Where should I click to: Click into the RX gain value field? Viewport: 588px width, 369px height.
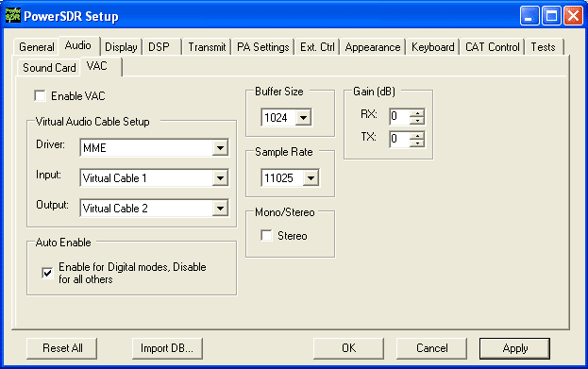coord(399,117)
